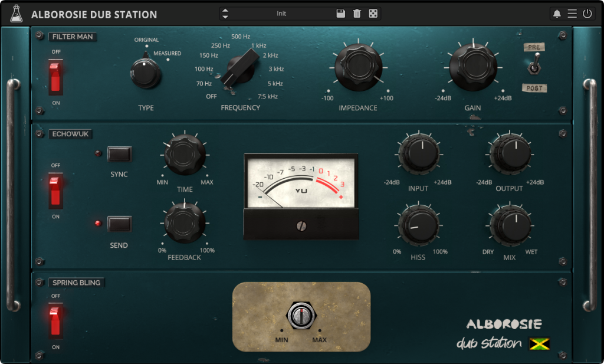Toggle plugin bypass with the power icon
Viewport: 604px width, 364px height.
pyautogui.click(x=587, y=14)
